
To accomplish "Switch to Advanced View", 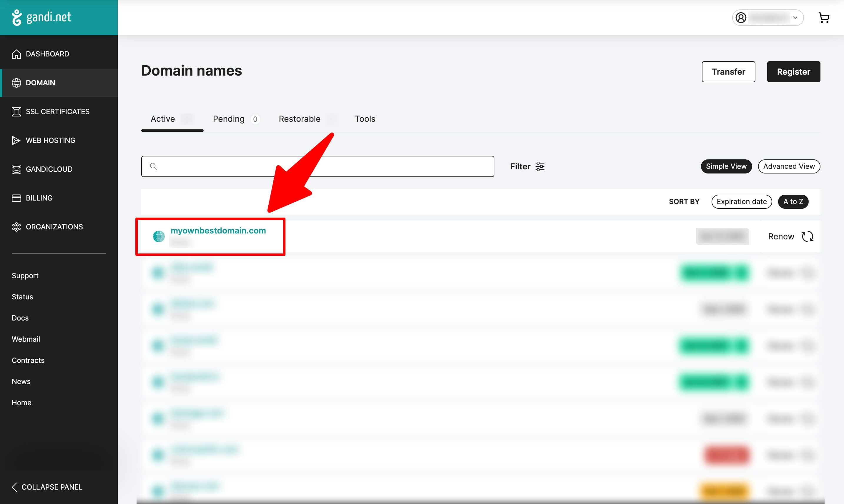I will [x=789, y=166].
